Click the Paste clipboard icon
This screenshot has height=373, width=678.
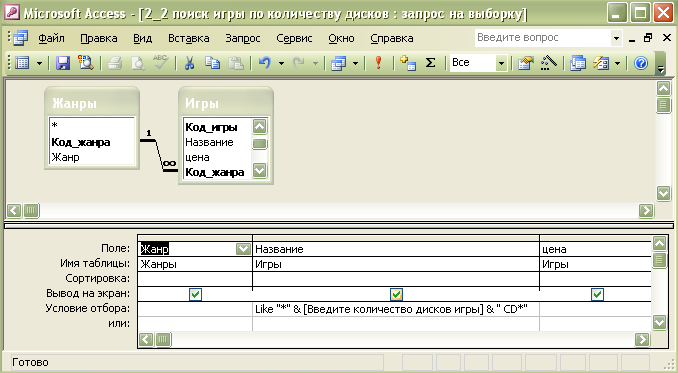[x=236, y=63]
